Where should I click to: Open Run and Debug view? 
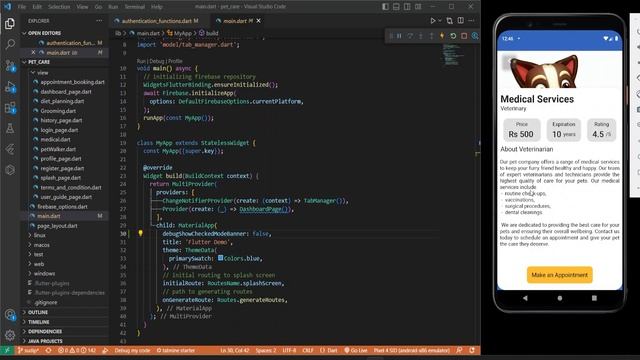pyautogui.click(x=10, y=87)
